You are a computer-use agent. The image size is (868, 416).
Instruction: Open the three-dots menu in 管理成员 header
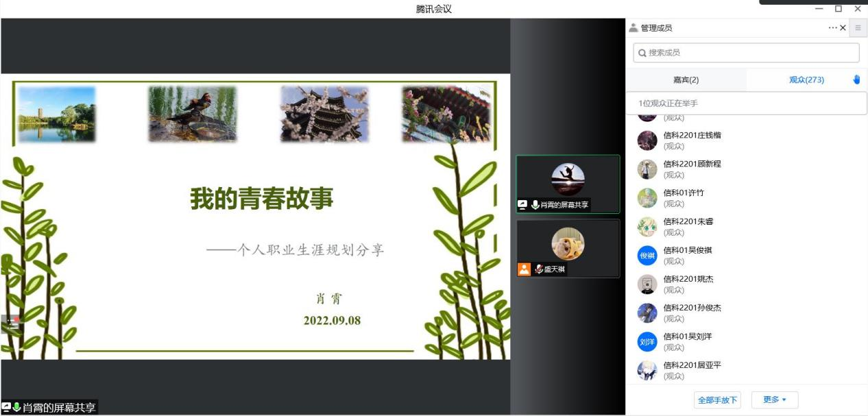pos(832,27)
